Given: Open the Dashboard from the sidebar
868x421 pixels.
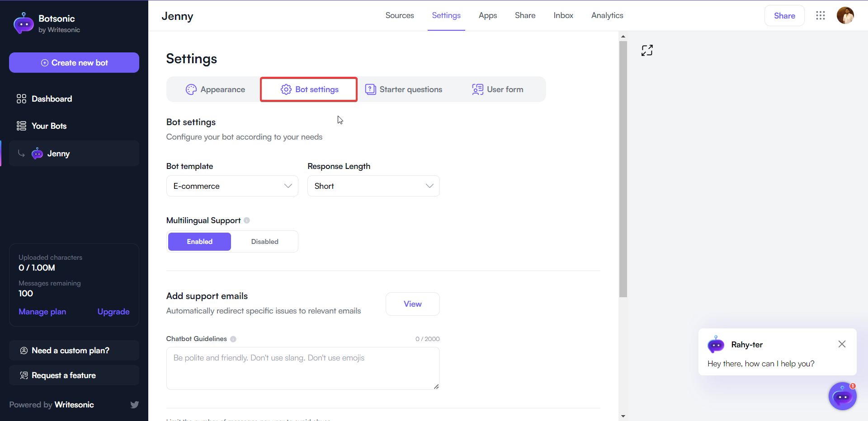Looking at the screenshot, I should coord(52,98).
